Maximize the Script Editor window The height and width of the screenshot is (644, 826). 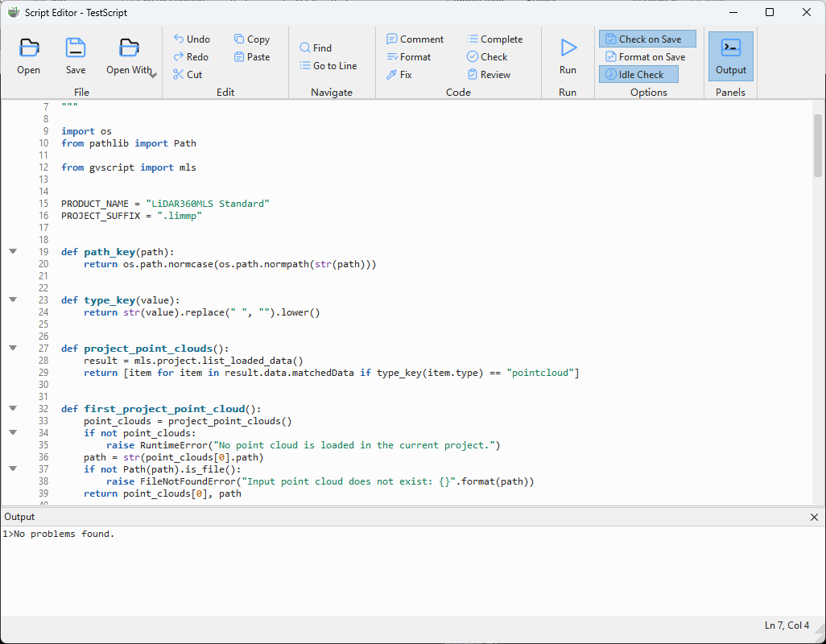(x=770, y=12)
